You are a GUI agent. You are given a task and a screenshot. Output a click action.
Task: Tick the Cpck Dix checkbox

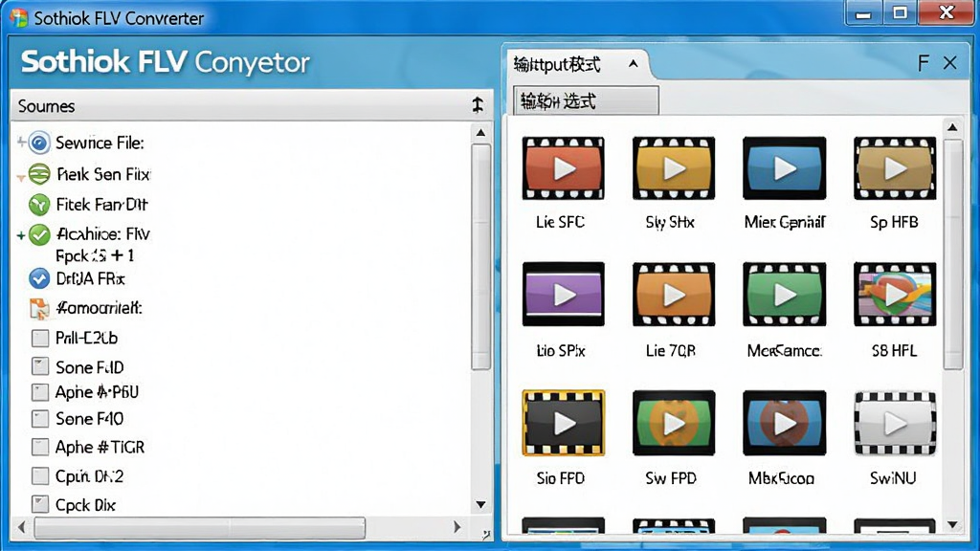[x=40, y=504]
